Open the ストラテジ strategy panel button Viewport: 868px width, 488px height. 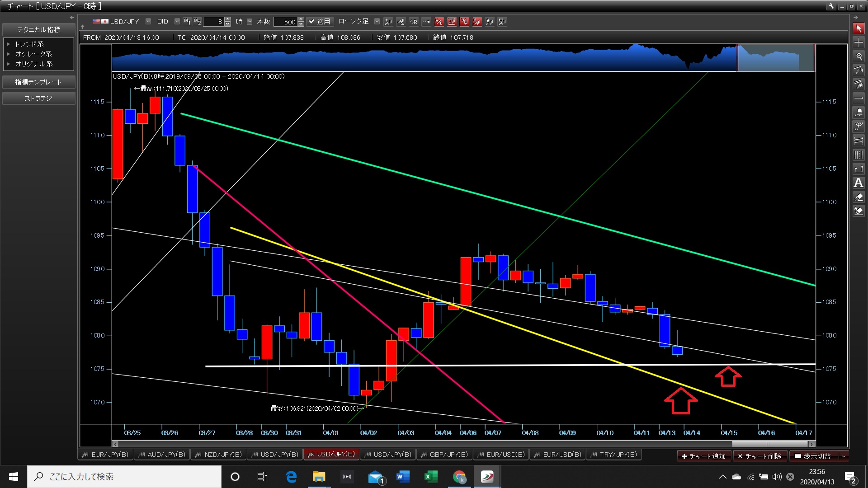(38, 98)
